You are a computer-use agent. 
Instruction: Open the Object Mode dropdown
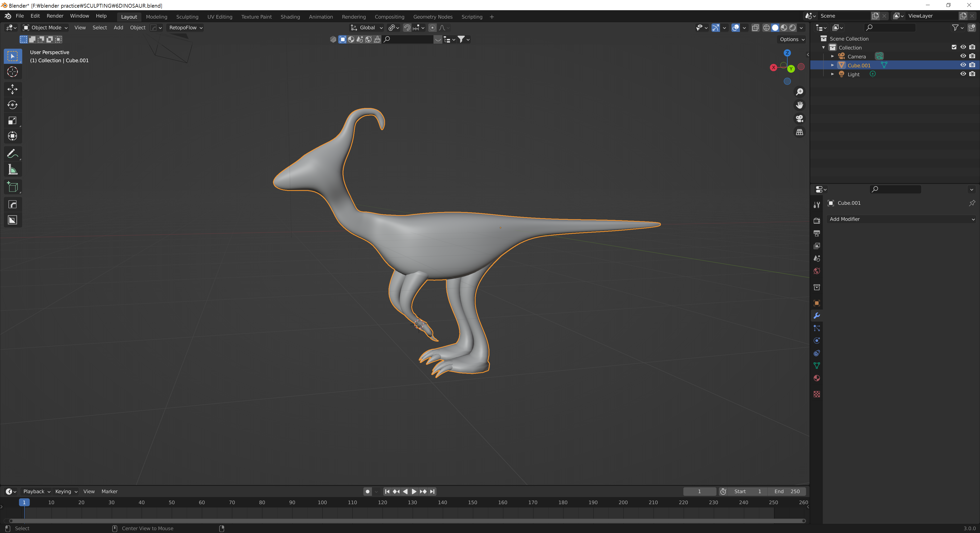[45, 27]
